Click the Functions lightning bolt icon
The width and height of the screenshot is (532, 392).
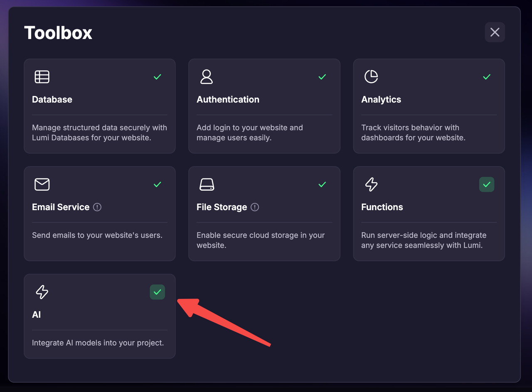click(371, 184)
